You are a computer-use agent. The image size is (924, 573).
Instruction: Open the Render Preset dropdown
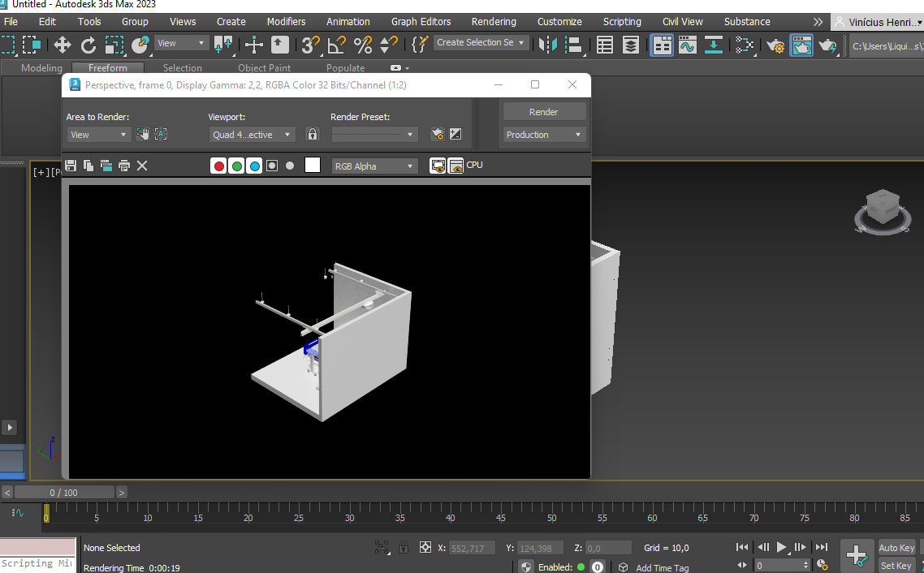coord(374,135)
